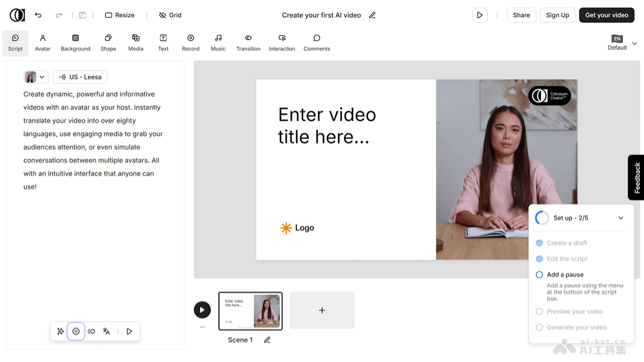Viewport: 644px width, 362px height.
Task: Toggle the Grid visibility
Action: pyautogui.click(x=170, y=15)
